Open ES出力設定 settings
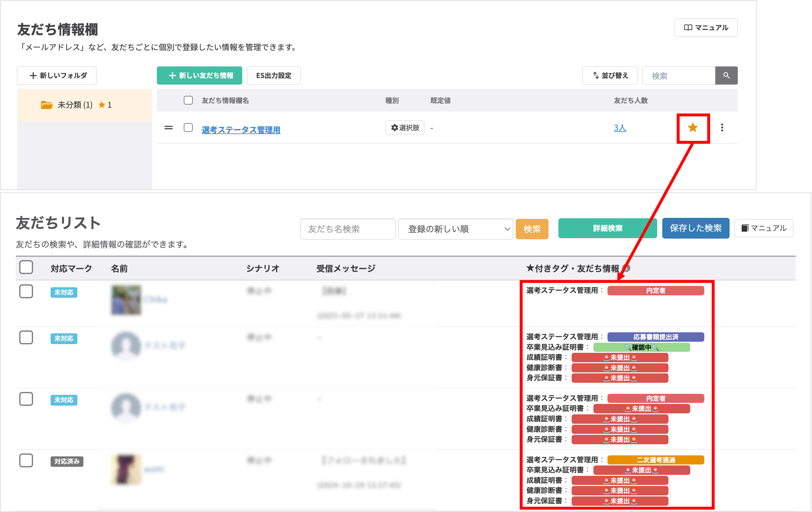Viewport: 812px width, 512px height. (273, 76)
